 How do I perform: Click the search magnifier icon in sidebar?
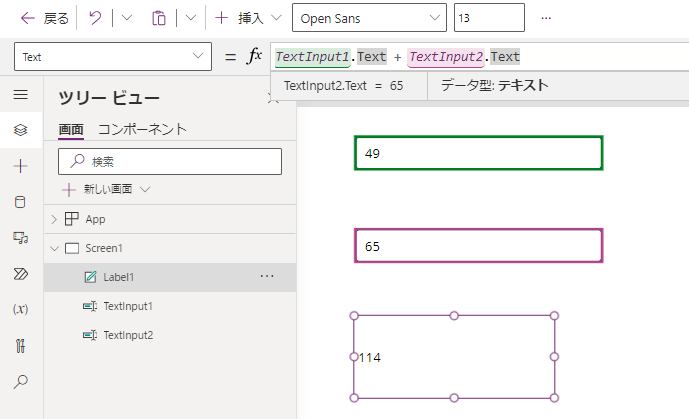point(20,381)
